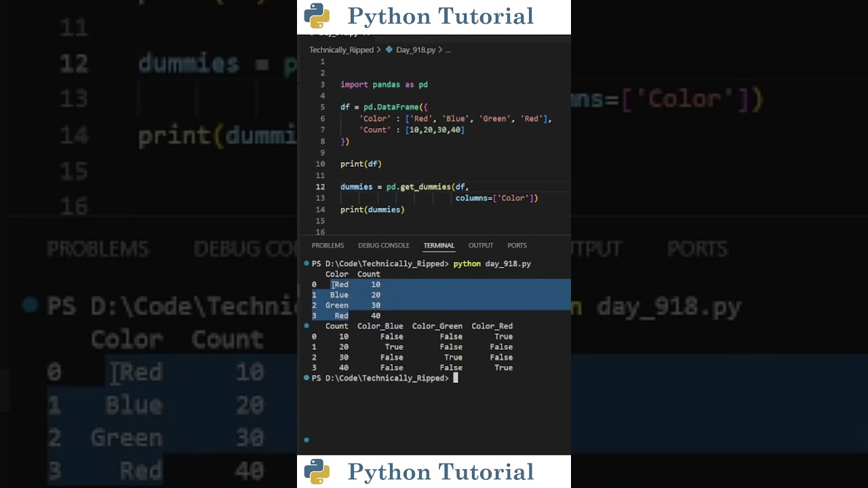The height and width of the screenshot is (488, 868).
Task: Select the TERMINAL panel tab
Action: click(439, 245)
